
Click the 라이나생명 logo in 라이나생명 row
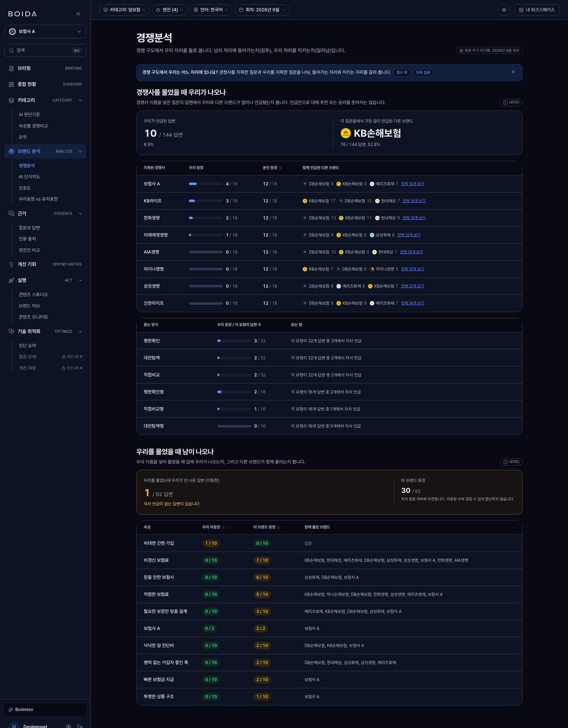[372, 269]
